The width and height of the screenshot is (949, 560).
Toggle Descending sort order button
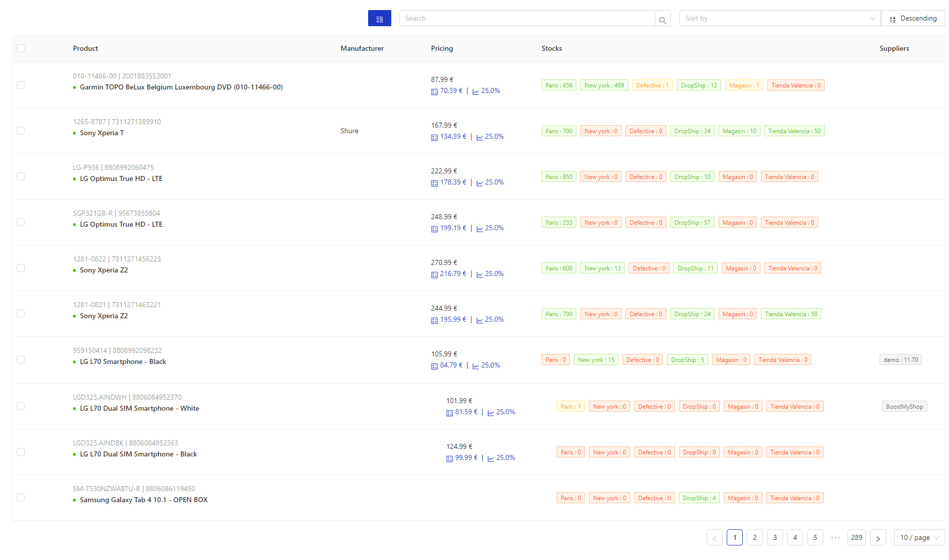point(913,19)
